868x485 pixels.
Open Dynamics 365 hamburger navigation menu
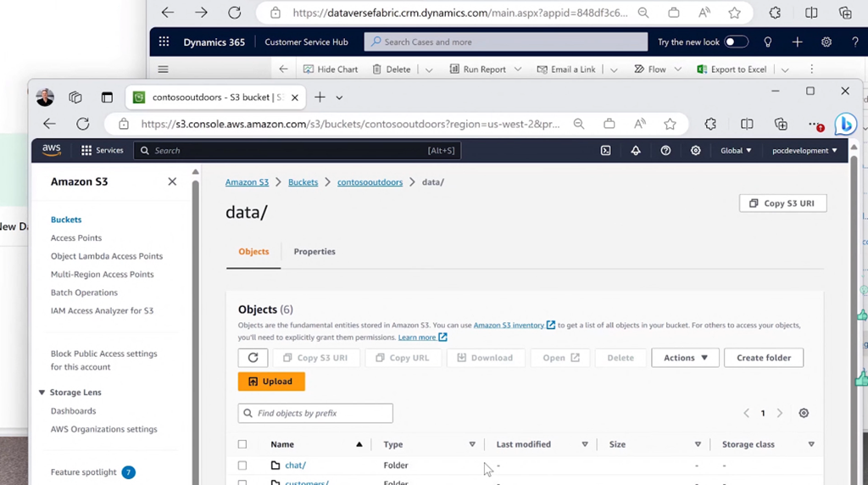tap(163, 70)
